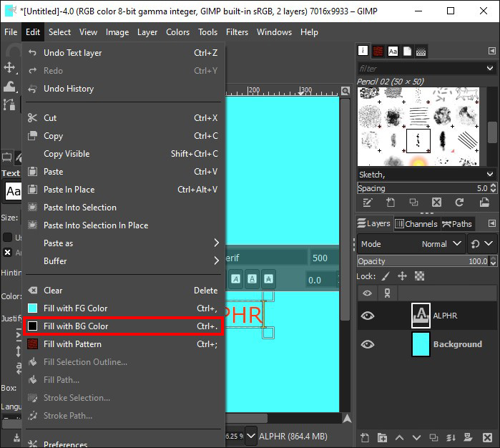Click the create new layer icon
This screenshot has width=500, height=448.
coord(365,438)
